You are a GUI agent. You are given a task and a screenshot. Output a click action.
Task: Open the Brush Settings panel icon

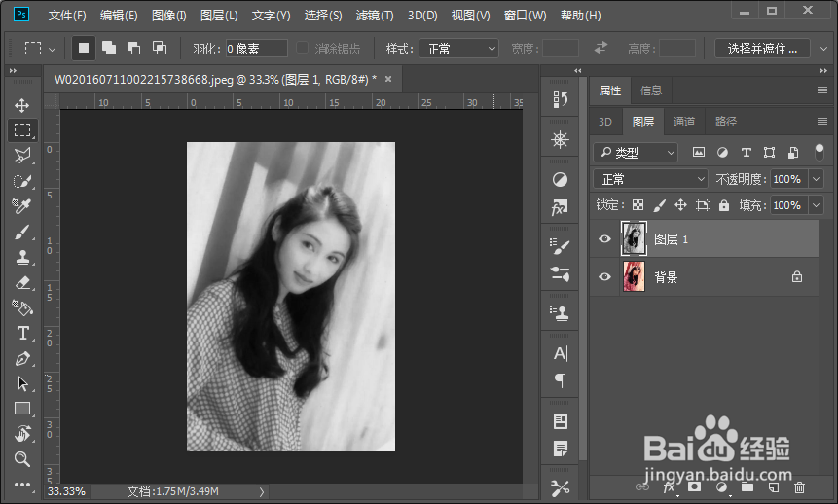pos(560,246)
